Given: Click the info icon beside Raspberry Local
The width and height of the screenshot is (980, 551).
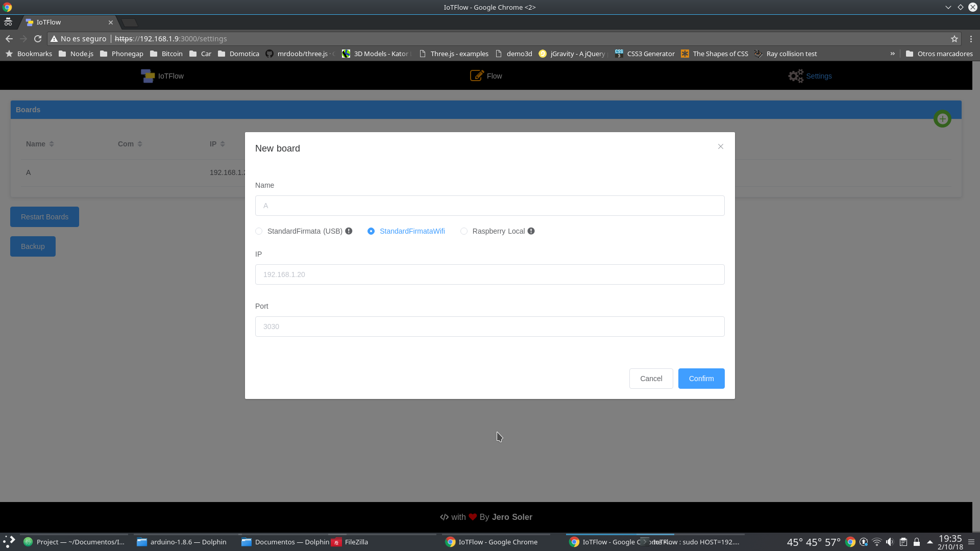Looking at the screenshot, I should [531, 231].
